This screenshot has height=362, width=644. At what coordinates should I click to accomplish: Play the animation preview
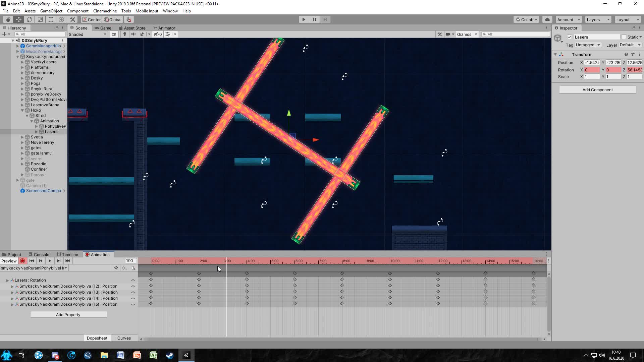[49, 261]
